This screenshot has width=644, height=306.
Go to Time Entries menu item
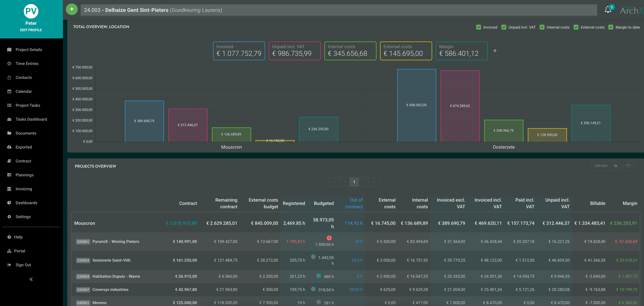(x=27, y=63)
